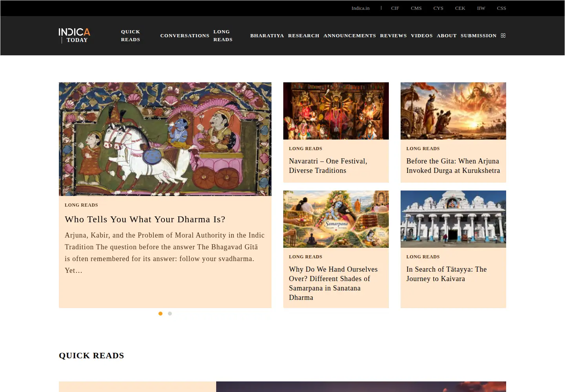Image resolution: width=565 pixels, height=392 pixels.
Task: Open the About page
Action: [447, 36]
